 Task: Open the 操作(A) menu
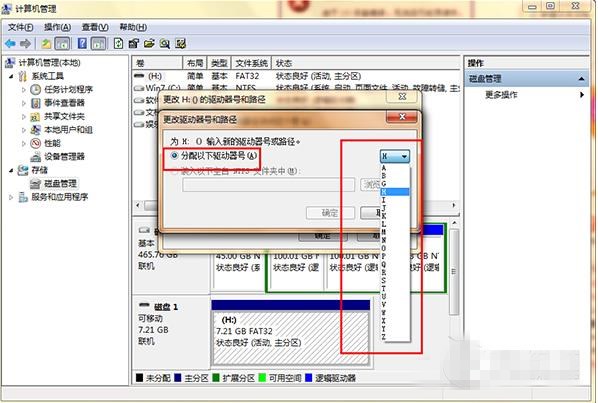pyautogui.click(x=57, y=27)
